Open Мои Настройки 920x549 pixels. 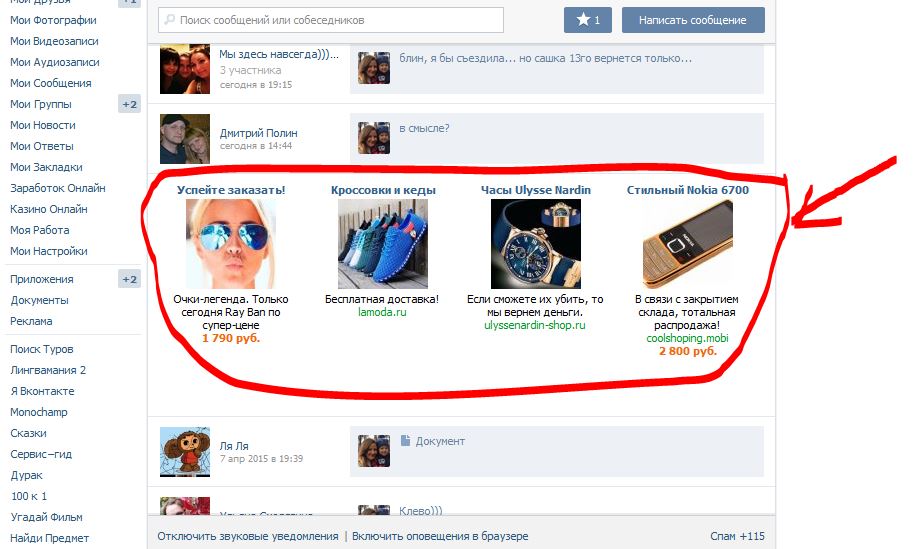[x=49, y=251]
